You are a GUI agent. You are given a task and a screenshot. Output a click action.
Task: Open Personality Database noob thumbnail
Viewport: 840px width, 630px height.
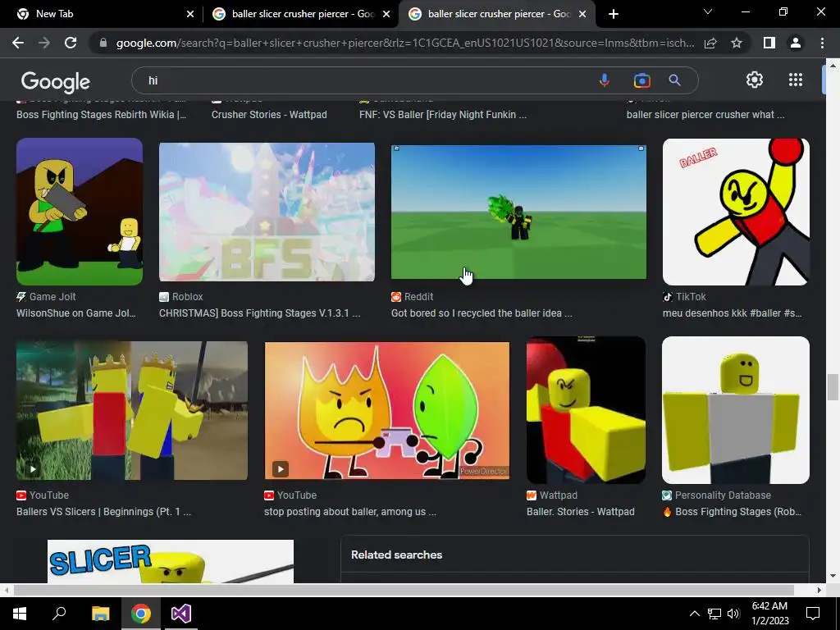(736, 410)
